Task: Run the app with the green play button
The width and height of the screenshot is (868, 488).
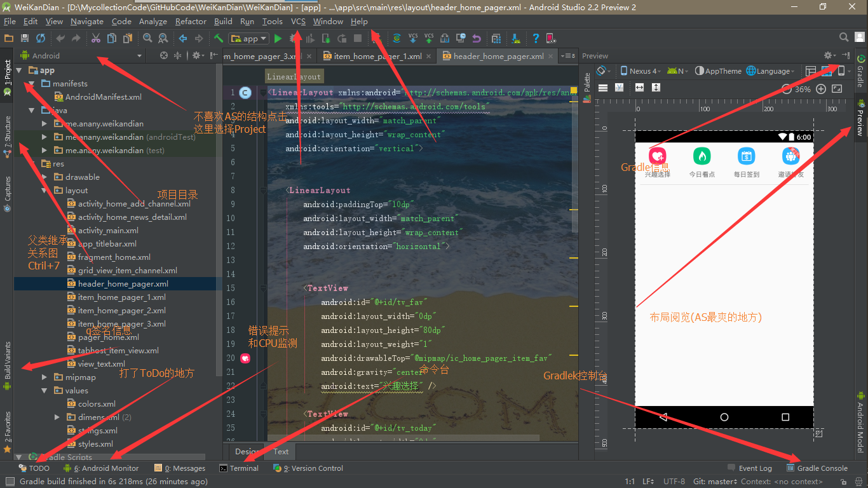Action: [x=278, y=39]
